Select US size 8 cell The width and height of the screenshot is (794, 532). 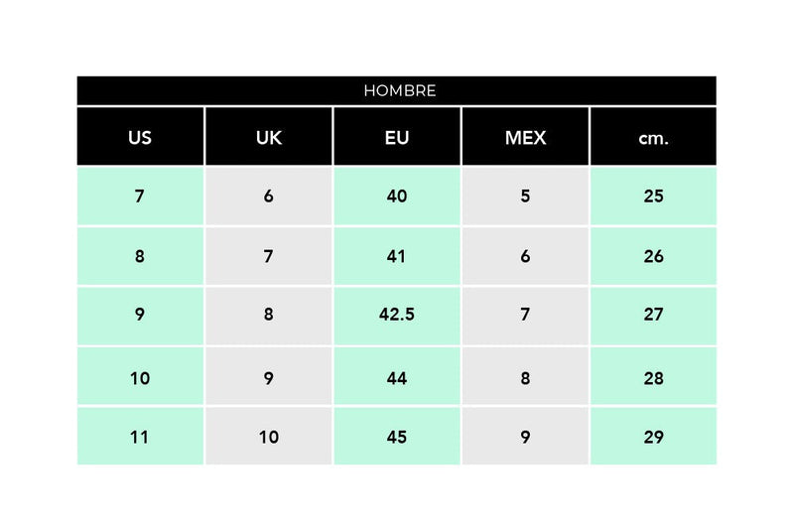point(140,256)
